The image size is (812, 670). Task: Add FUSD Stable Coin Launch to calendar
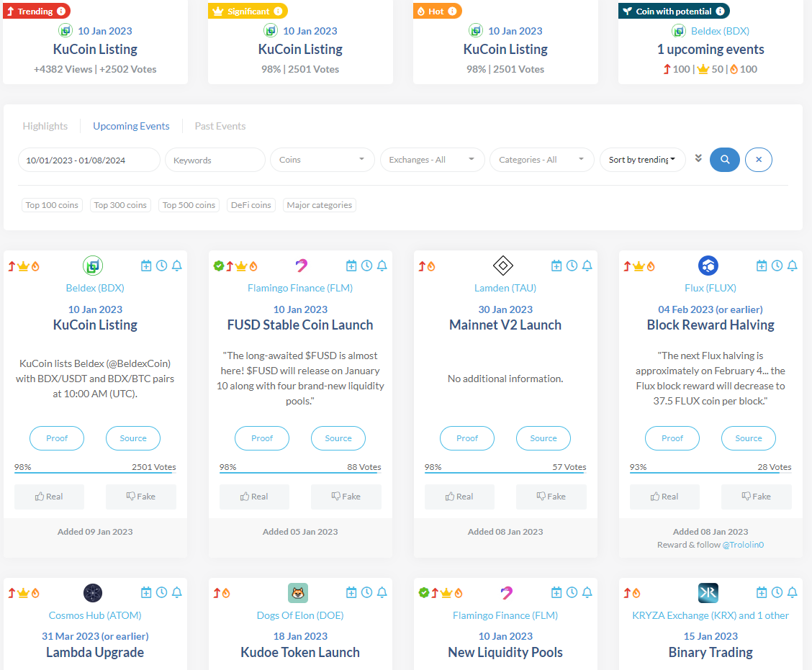pyautogui.click(x=351, y=266)
